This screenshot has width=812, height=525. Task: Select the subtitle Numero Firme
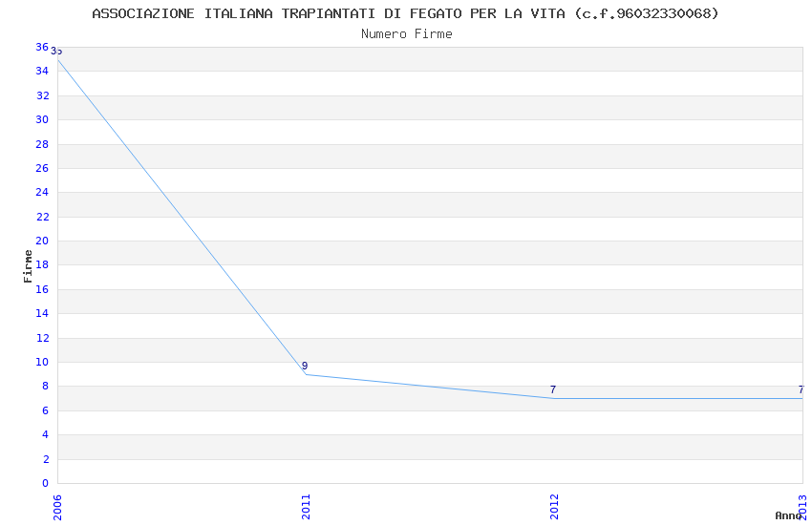pos(407,33)
